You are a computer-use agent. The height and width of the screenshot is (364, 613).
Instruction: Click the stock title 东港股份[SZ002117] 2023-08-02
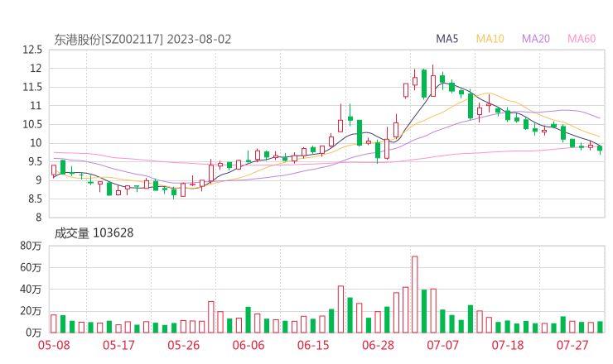(x=142, y=40)
